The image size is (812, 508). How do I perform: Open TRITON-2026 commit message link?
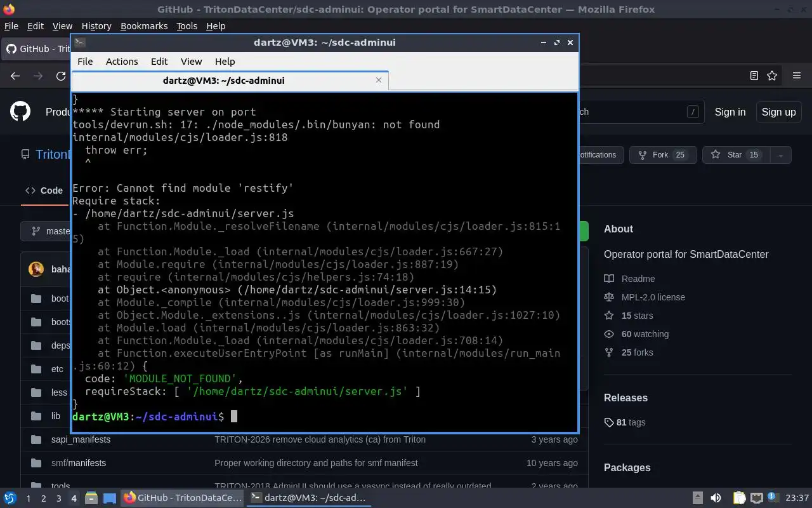point(320,439)
